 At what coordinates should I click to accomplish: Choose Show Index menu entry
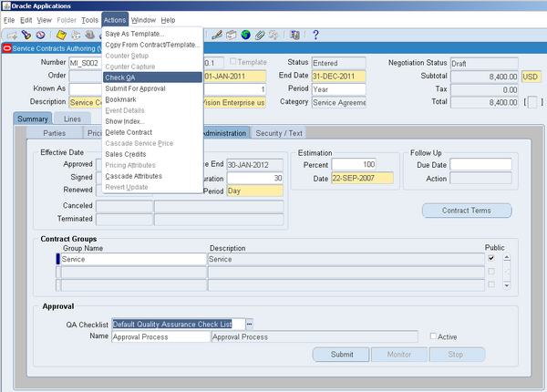tap(152, 121)
